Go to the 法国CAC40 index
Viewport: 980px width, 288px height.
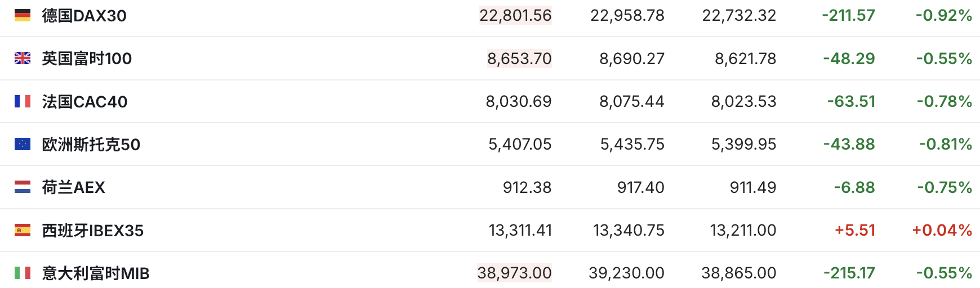pyautogui.click(x=84, y=102)
